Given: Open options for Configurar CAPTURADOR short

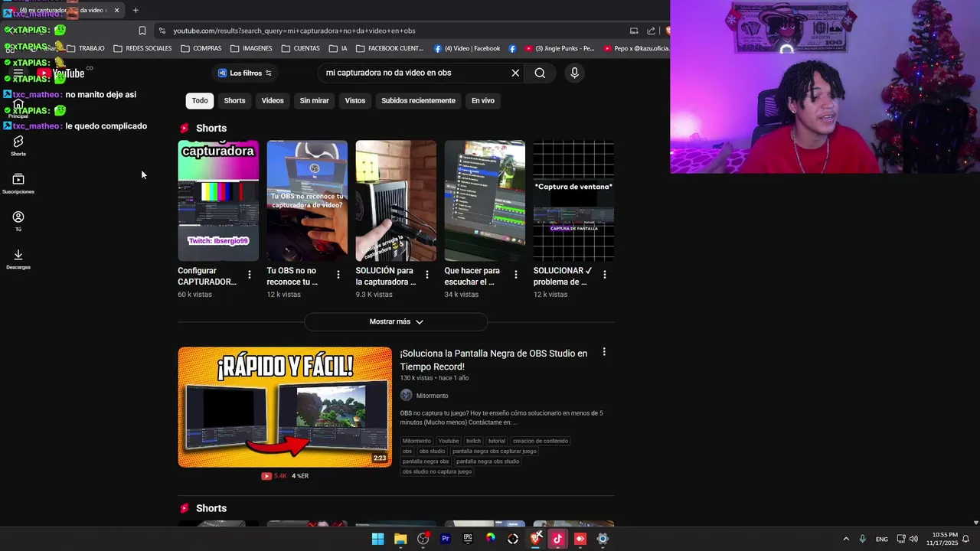Looking at the screenshot, I should (249, 274).
